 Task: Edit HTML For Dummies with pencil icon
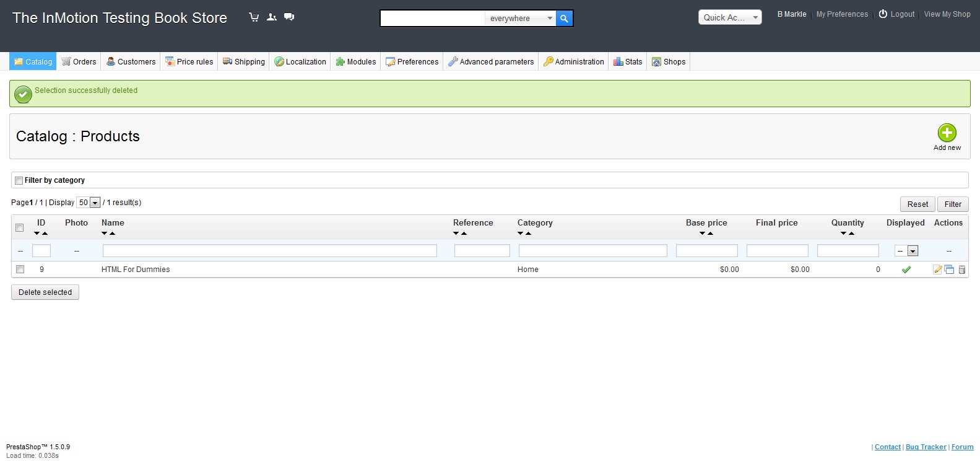(x=937, y=270)
